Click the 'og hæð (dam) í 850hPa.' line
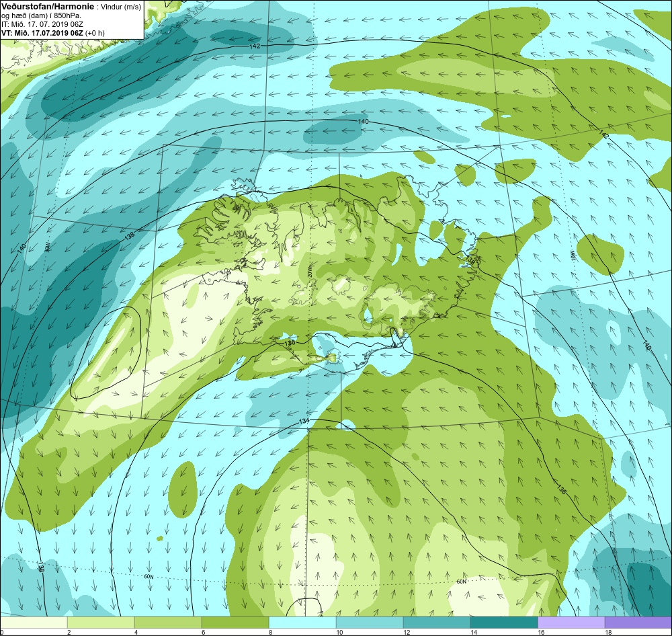The image size is (672, 636). [42, 16]
